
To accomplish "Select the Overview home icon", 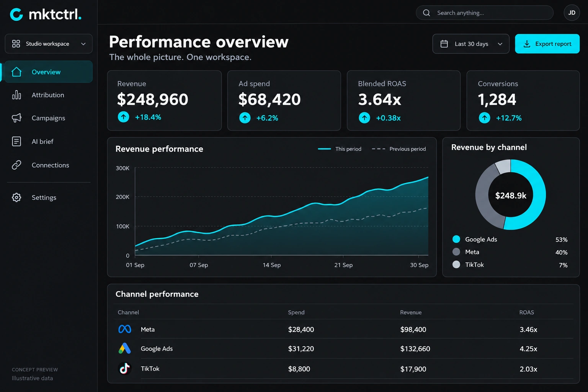I will tap(16, 72).
